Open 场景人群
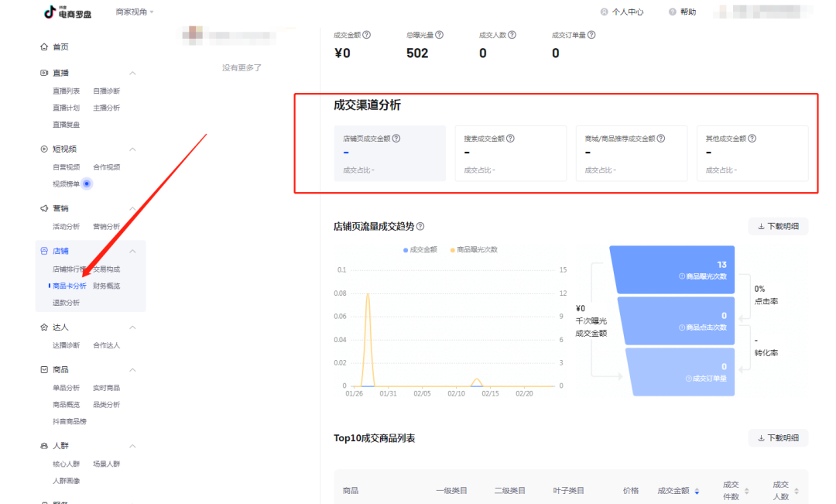This screenshot has height=504, width=836. [x=107, y=465]
